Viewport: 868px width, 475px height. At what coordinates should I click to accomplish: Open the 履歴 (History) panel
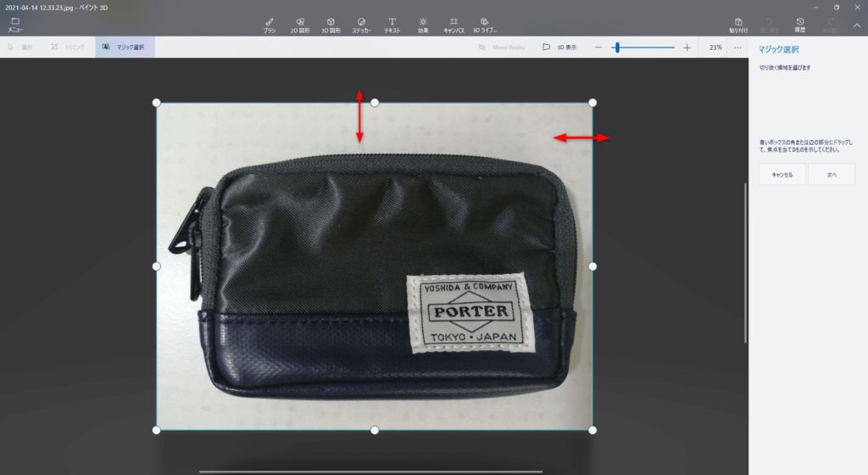[x=800, y=25]
